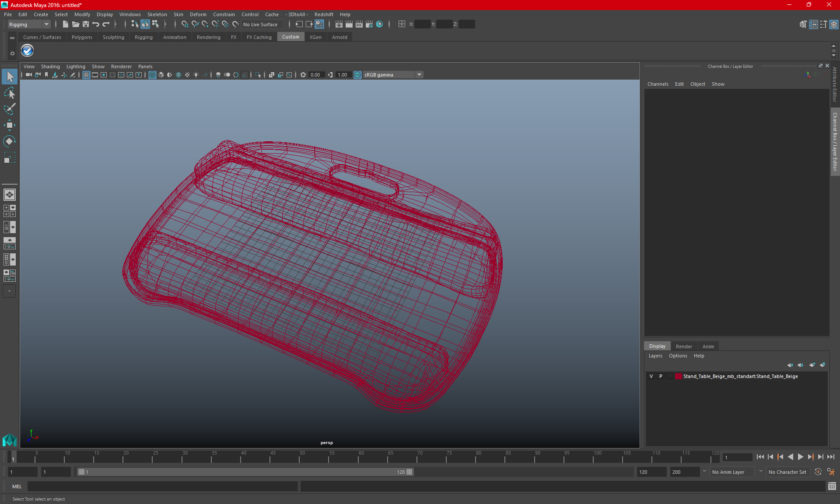
Task: Open the Skeleton menu
Action: point(157,14)
